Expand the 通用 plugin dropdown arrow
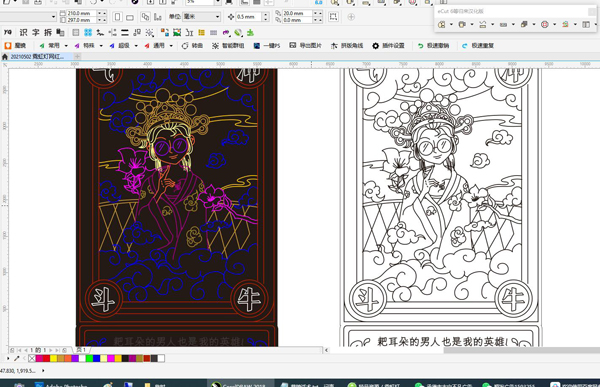 pyautogui.click(x=171, y=46)
